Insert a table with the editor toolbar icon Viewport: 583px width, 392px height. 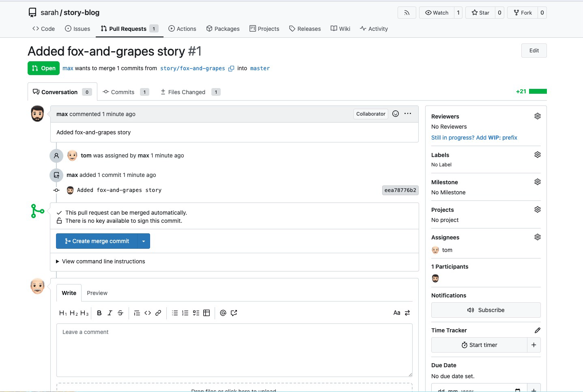coord(207,313)
